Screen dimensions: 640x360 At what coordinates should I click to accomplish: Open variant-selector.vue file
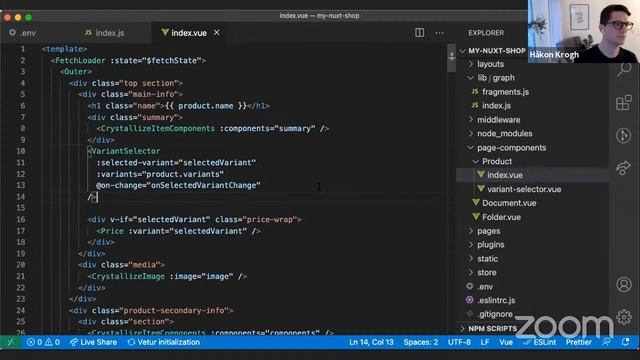pyautogui.click(x=524, y=189)
